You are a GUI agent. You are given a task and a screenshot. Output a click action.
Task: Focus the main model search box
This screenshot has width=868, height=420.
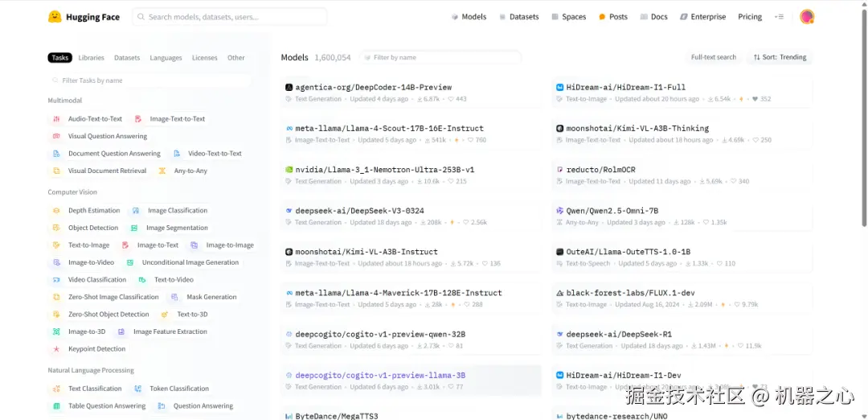pos(229,17)
